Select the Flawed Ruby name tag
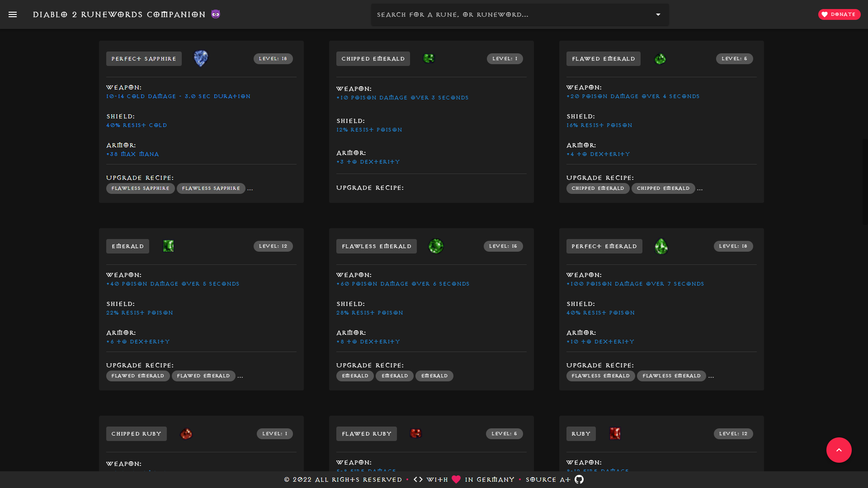Image resolution: width=868 pixels, height=488 pixels. 367,434
